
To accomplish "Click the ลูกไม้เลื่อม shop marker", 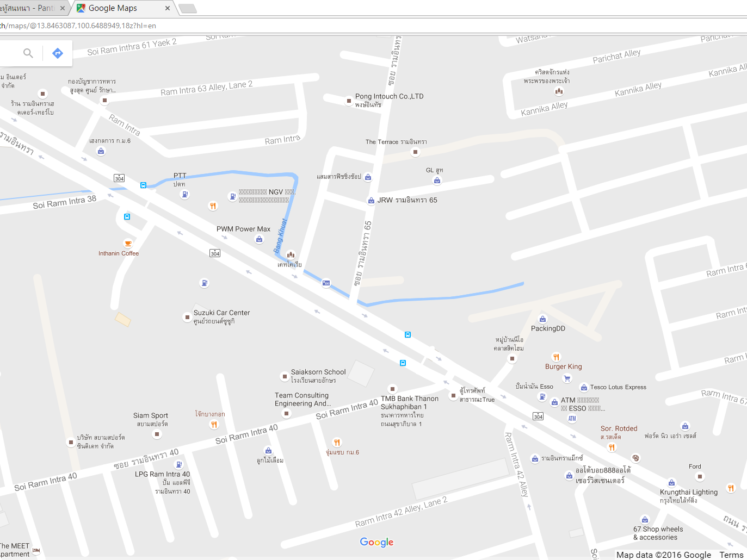I will click(x=268, y=451).
